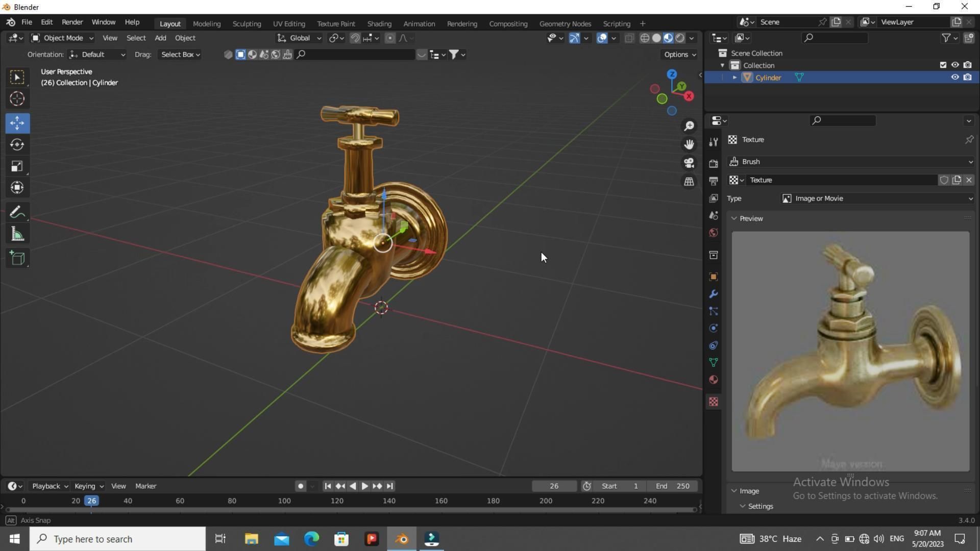The image size is (980, 551).
Task: Click the End frame 250 field
Action: point(673,486)
